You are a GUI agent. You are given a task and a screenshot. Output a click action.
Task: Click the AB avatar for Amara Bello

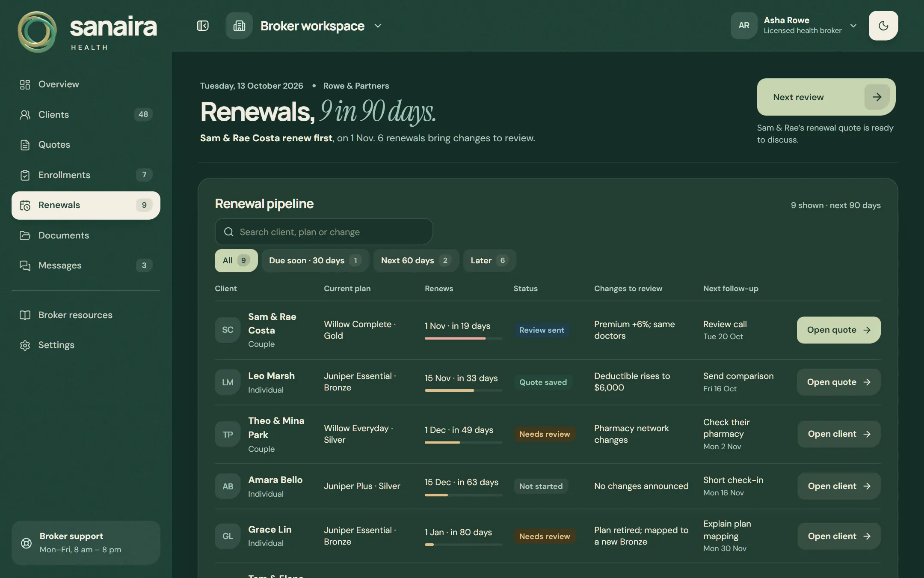coord(228,486)
